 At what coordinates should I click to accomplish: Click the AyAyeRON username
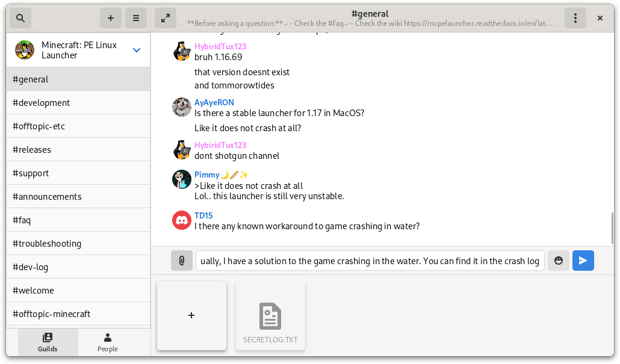point(214,102)
